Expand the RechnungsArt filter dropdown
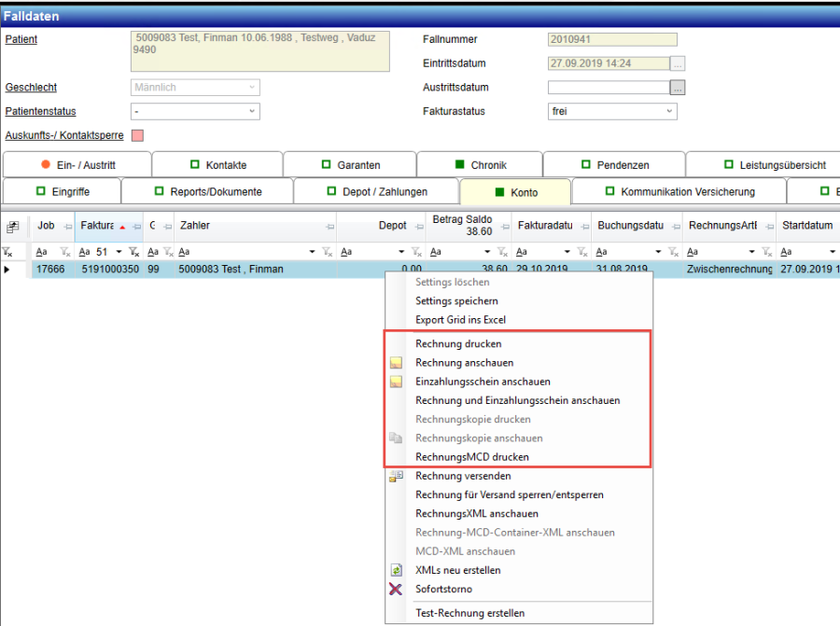This screenshot has width=840, height=626. pyautogui.click(x=752, y=252)
